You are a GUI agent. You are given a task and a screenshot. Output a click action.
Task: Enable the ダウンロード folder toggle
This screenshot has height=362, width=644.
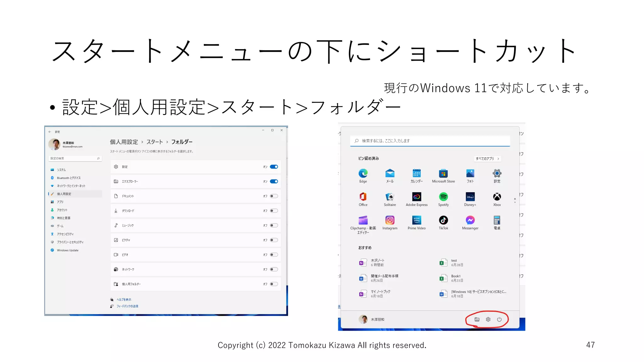point(274,211)
